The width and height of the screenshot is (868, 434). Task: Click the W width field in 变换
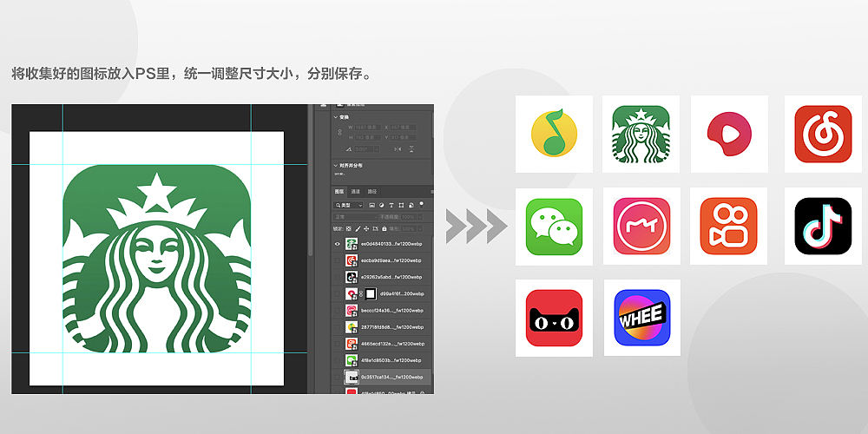click(365, 128)
